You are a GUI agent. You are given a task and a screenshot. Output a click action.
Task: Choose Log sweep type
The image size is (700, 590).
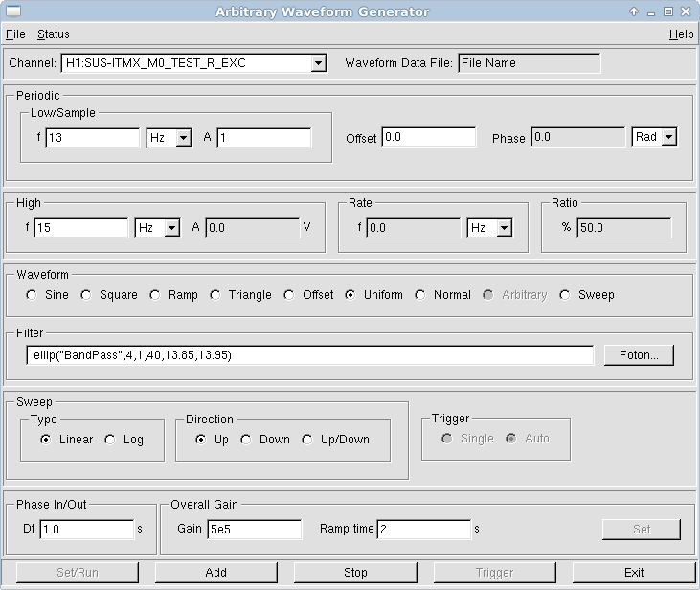pos(110,440)
